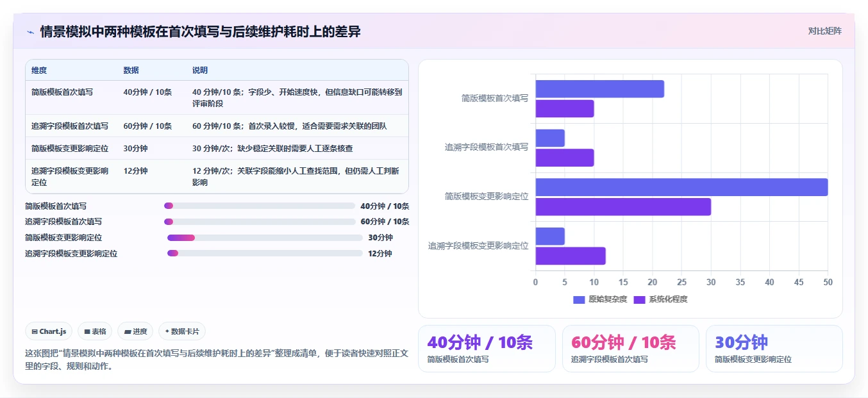Click the 数据 column header
The image size is (868, 398).
pyautogui.click(x=131, y=70)
